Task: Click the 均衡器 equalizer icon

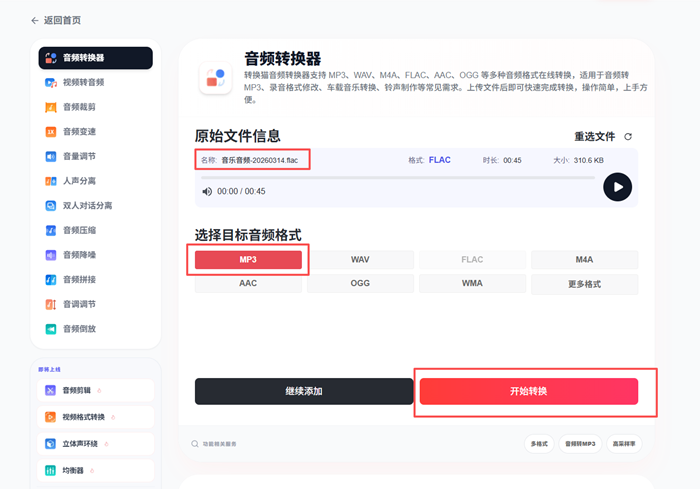Action: pos(50,470)
